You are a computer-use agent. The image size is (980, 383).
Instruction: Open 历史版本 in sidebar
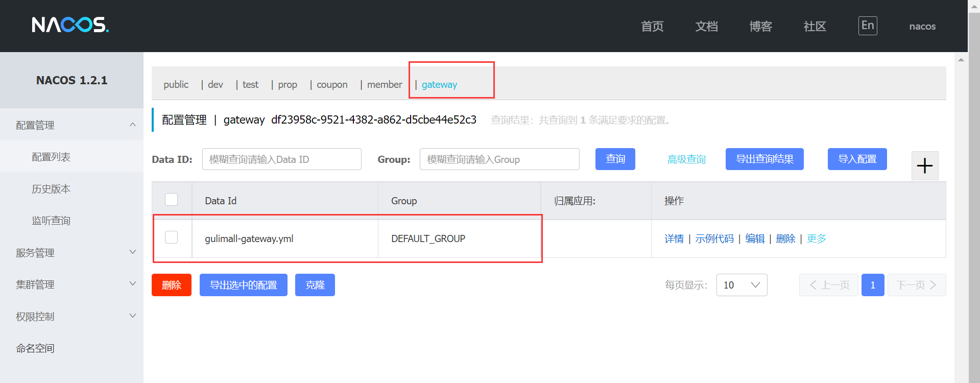tap(51, 189)
